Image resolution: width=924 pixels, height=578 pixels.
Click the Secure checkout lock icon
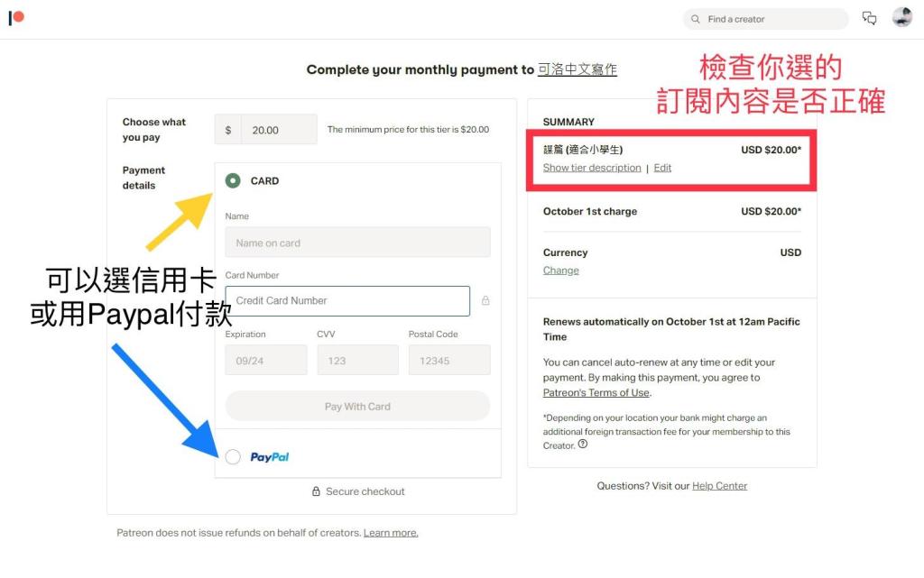[316, 491]
